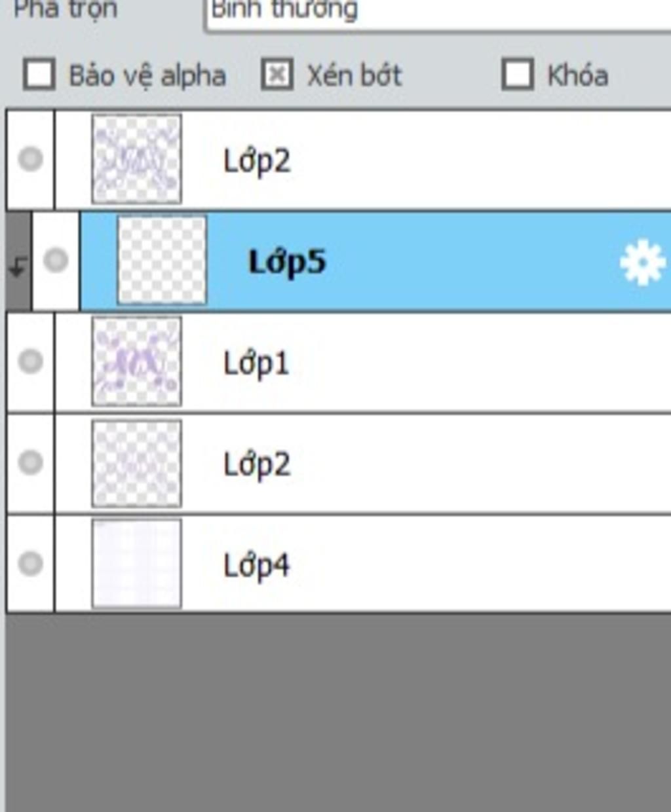Toggle the Xén bớt clipping checkbox
Image resolution: width=671 pixels, height=812 pixels.
pos(277,75)
